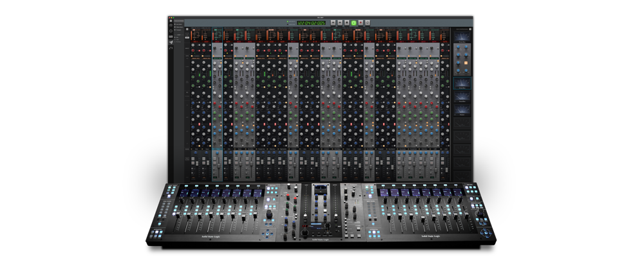Open the keyboard-shaped sidebar icon
The height and width of the screenshot is (264, 644).
click(171, 37)
